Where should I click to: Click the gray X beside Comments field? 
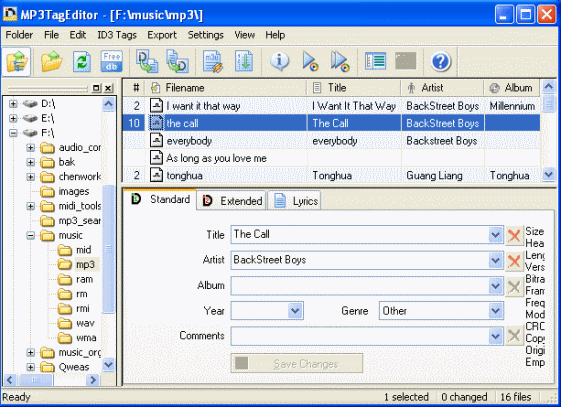(514, 335)
